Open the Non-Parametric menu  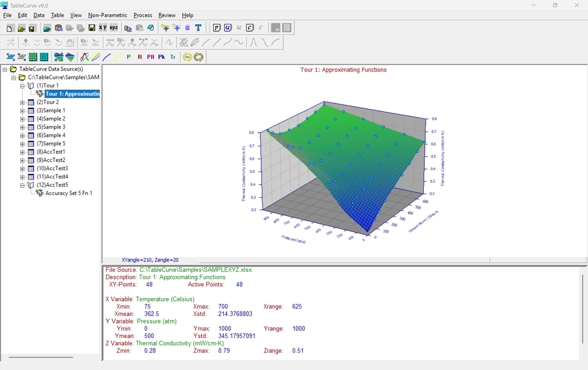pos(108,15)
